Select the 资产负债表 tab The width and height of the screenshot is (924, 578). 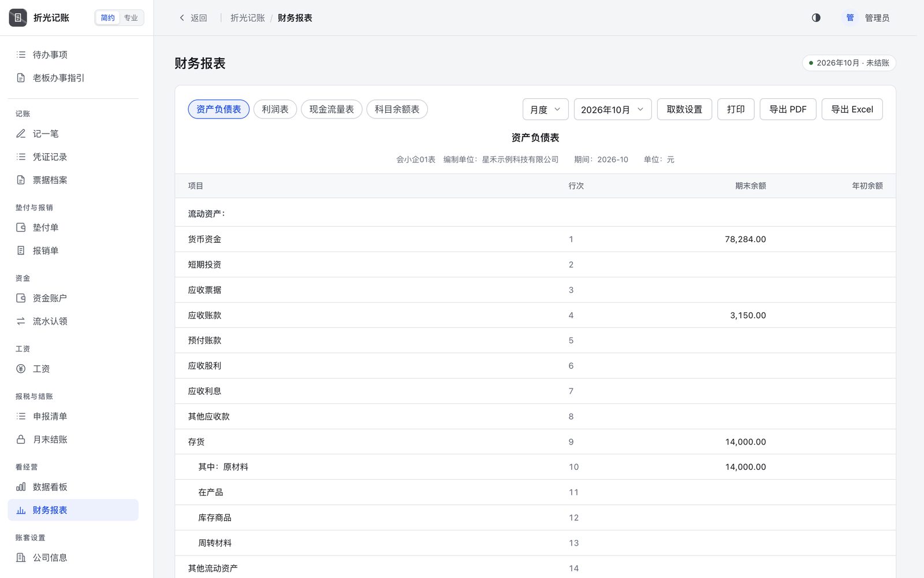click(x=218, y=109)
